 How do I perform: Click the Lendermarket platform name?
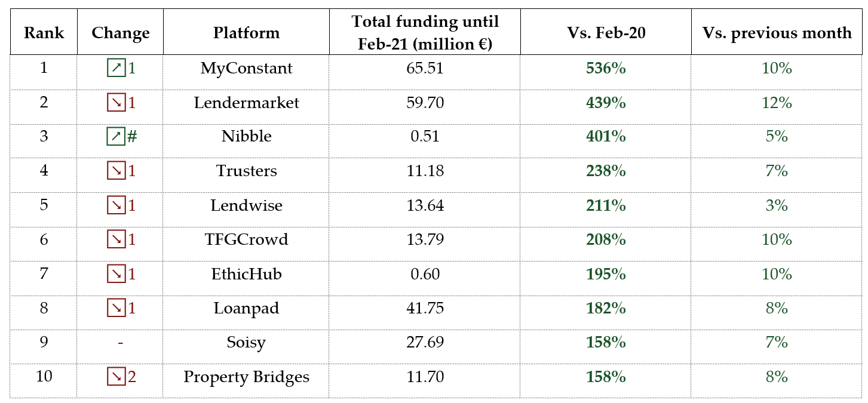click(x=246, y=103)
